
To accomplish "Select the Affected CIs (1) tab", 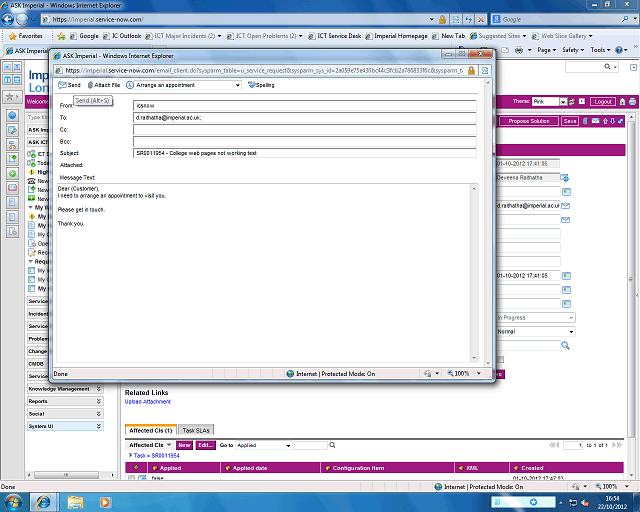I will pyautogui.click(x=151, y=429).
